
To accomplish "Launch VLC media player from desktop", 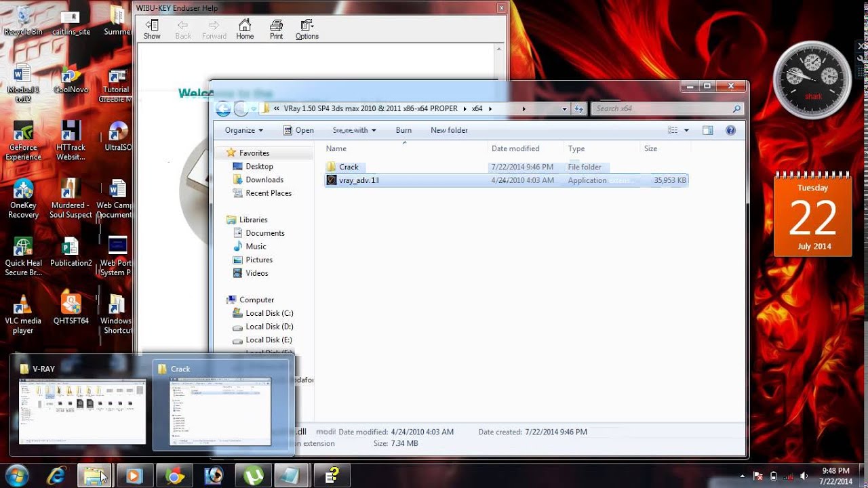I will pos(23,314).
